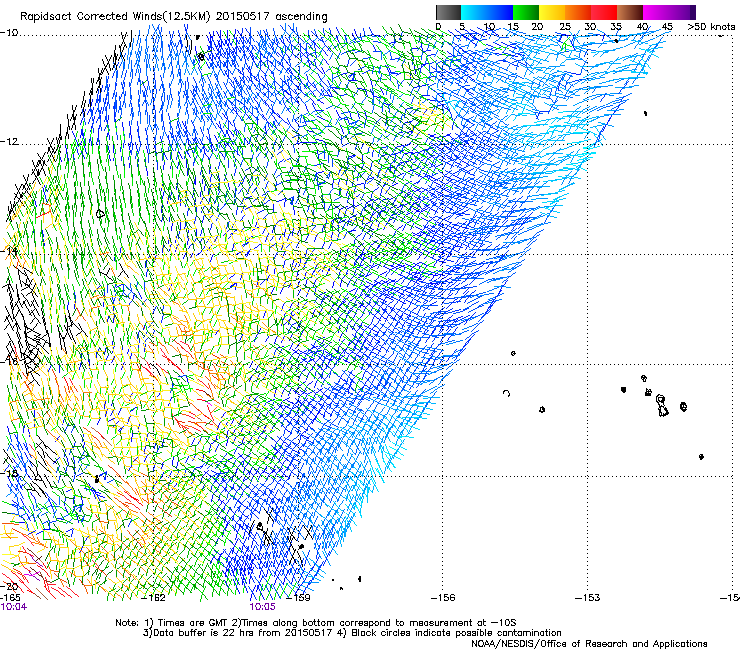The image size is (740, 650).
Task: Click the '-12' latitude axis label
Action: (9, 142)
